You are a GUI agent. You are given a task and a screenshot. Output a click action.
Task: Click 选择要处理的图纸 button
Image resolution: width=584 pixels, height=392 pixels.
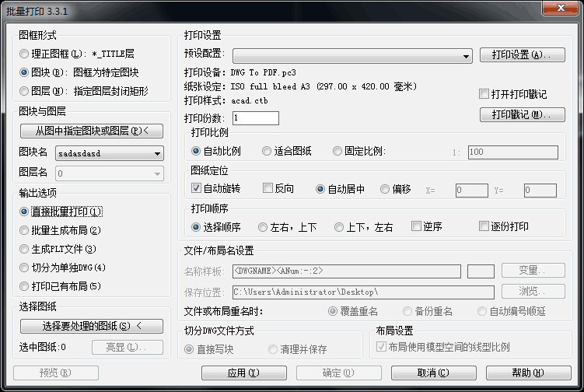(x=92, y=325)
